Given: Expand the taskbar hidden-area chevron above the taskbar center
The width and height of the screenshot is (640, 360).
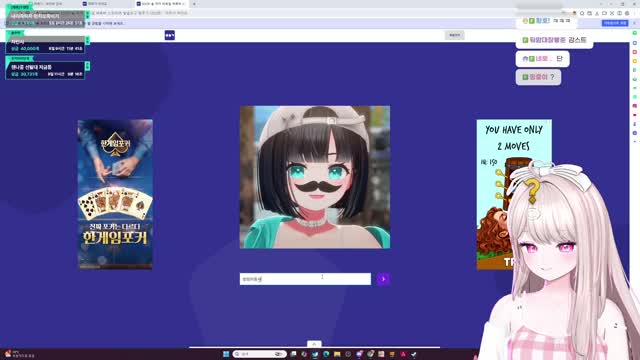Looking at the screenshot, I should tap(314, 344).
